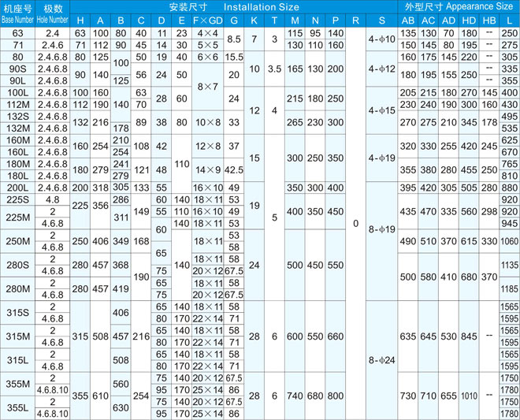Select the 'AB' column header
The width and height of the screenshot is (520, 420).
(408, 20)
